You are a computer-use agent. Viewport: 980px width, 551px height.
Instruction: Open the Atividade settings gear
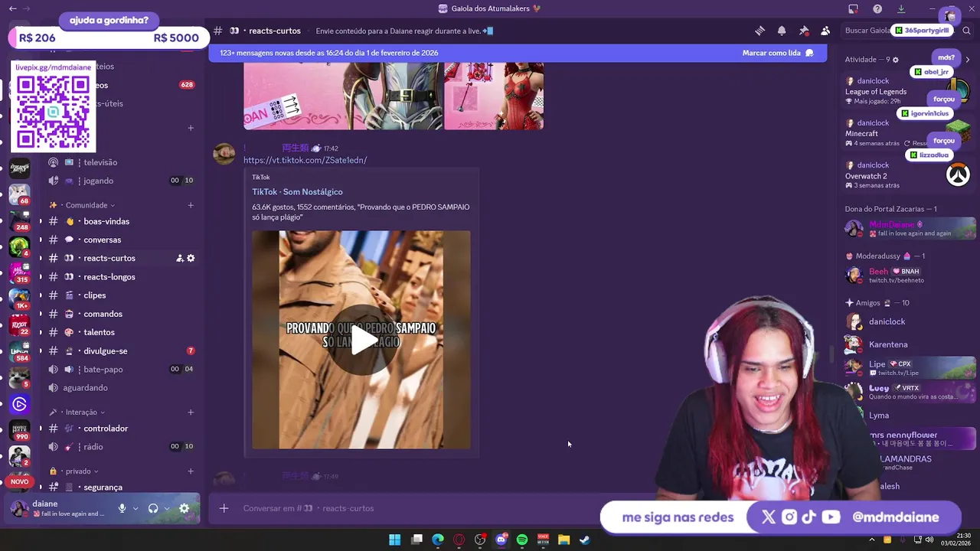(x=896, y=60)
